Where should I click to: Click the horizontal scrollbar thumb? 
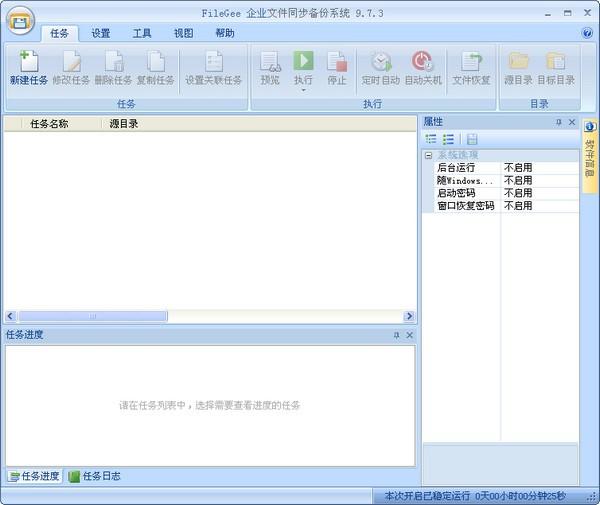[x=93, y=316]
